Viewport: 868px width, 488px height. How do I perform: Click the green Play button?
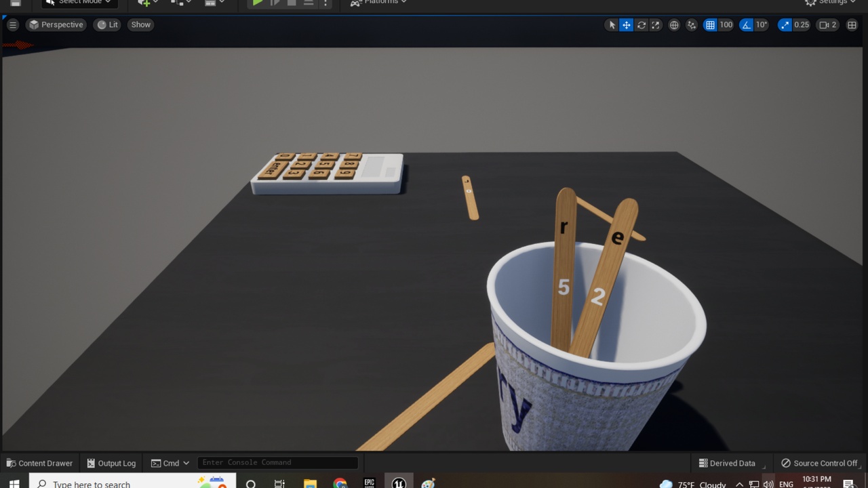pyautogui.click(x=258, y=3)
